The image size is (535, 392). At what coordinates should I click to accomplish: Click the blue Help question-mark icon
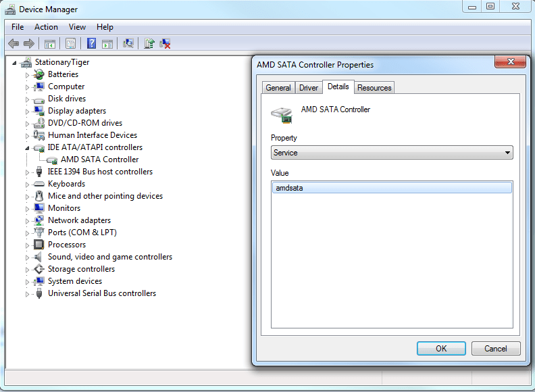pyautogui.click(x=91, y=43)
